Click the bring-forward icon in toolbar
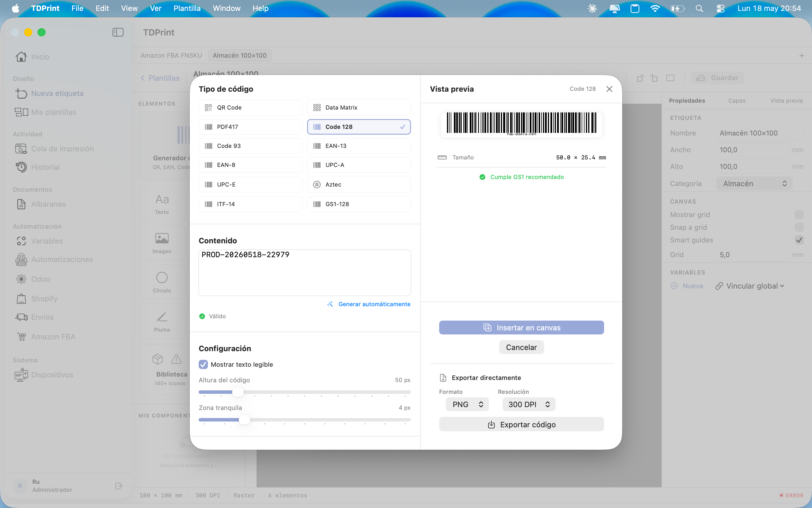Image resolution: width=812 pixels, height=508 pixels. point(640,78)
